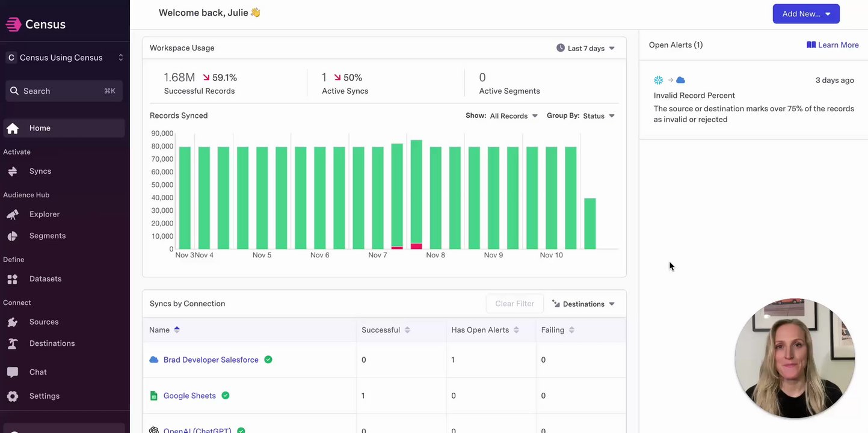The image size is (868, 433).
Task: Open Segments pie chart icon
Action: [x=13, y=236]
